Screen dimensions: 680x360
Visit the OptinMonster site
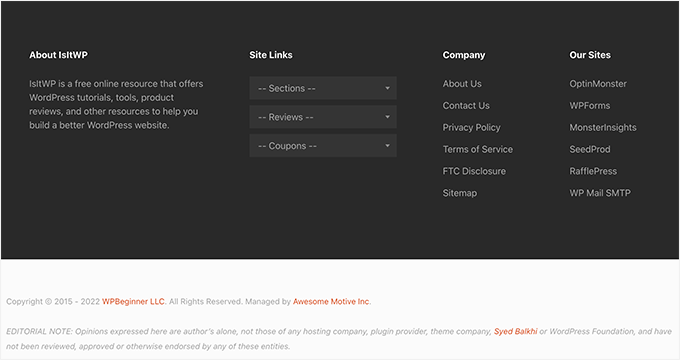[x=598, y=84]
